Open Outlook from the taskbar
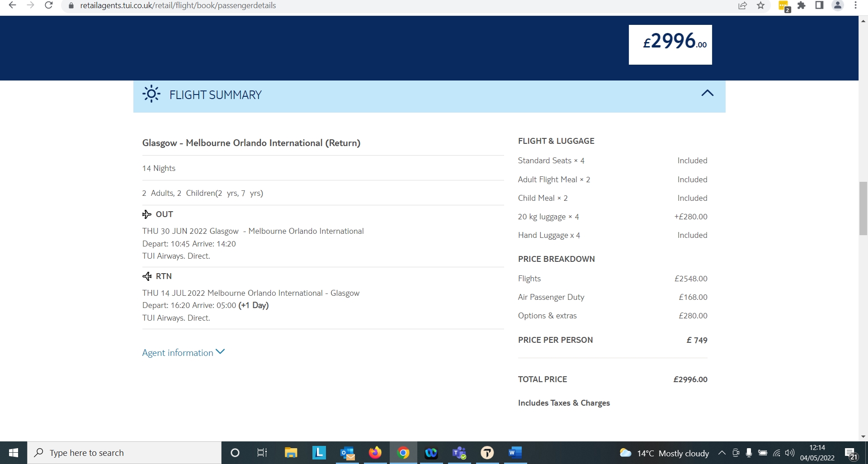The image size is (868, 464). pos(347,453)
